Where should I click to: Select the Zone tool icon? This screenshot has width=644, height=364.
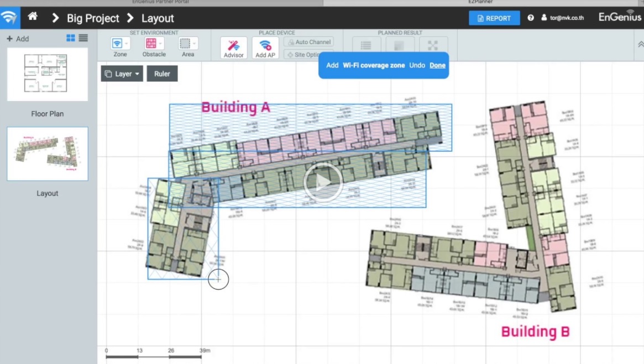coord(117,43)
